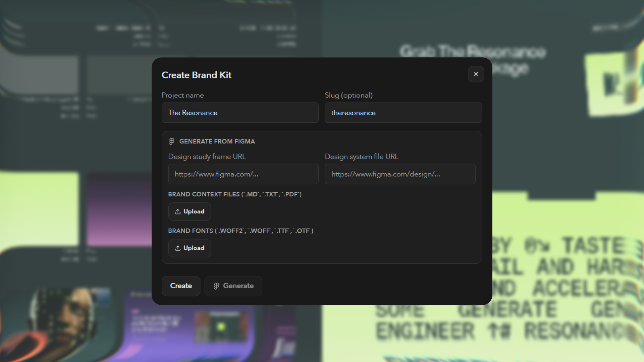Screen dimensions: 644x362
Task: Click the Slug (optional) label
Action: (348, 95)
